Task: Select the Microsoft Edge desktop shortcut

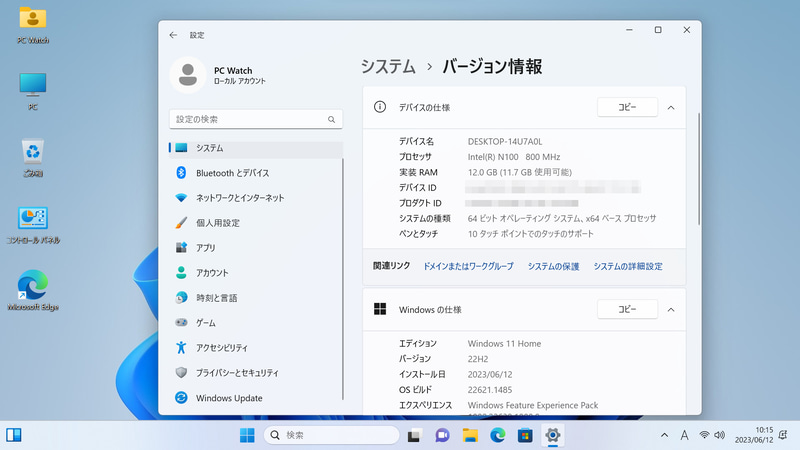Action: pyautogui.click(x=33, y=291)
